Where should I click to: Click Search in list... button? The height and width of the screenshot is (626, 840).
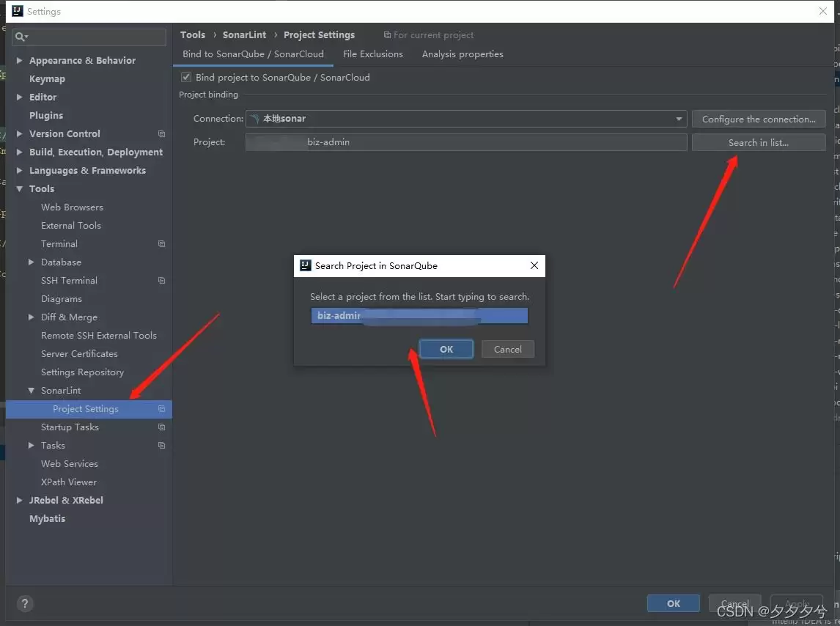pyautogui.click(x=759, y=142)
